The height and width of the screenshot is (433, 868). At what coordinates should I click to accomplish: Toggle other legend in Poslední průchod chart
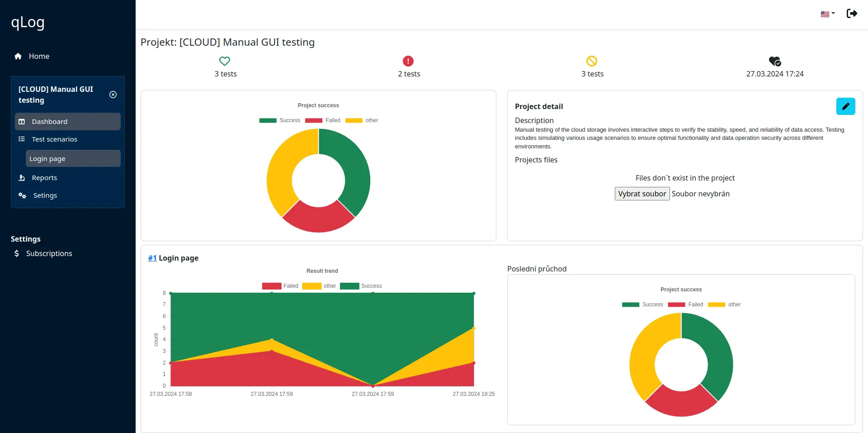tap(724, 305)
